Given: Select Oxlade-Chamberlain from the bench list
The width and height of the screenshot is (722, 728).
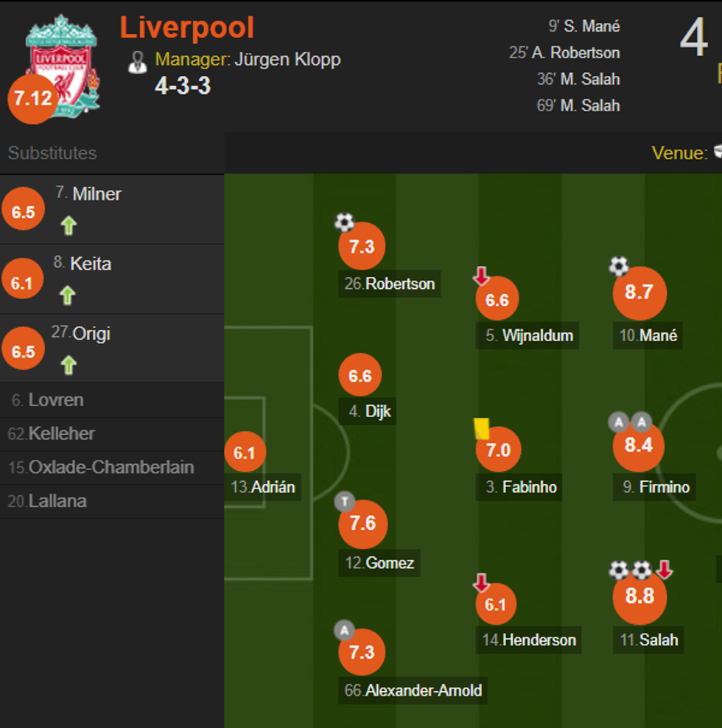Looking at the screenshot, I should click(x=111, y=467).
